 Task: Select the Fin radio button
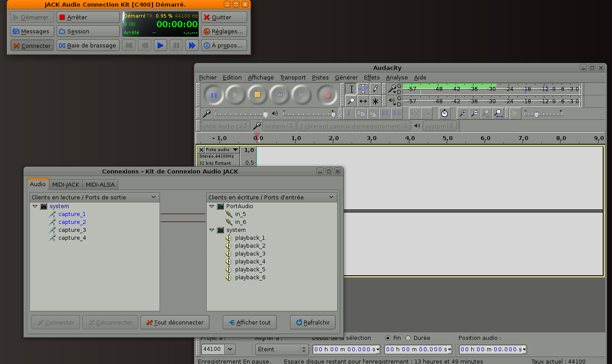[388, 338]
